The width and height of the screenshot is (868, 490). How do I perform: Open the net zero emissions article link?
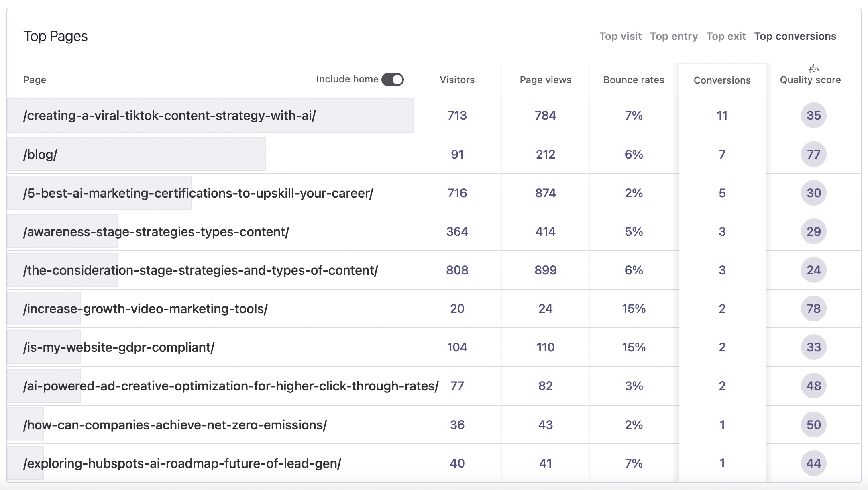point(175,425)
